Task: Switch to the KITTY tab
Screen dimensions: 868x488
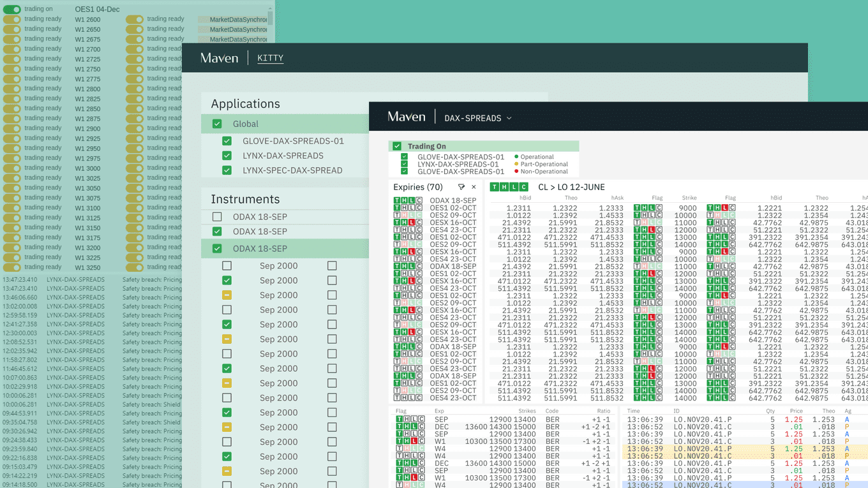Action: tap(270, 58)
